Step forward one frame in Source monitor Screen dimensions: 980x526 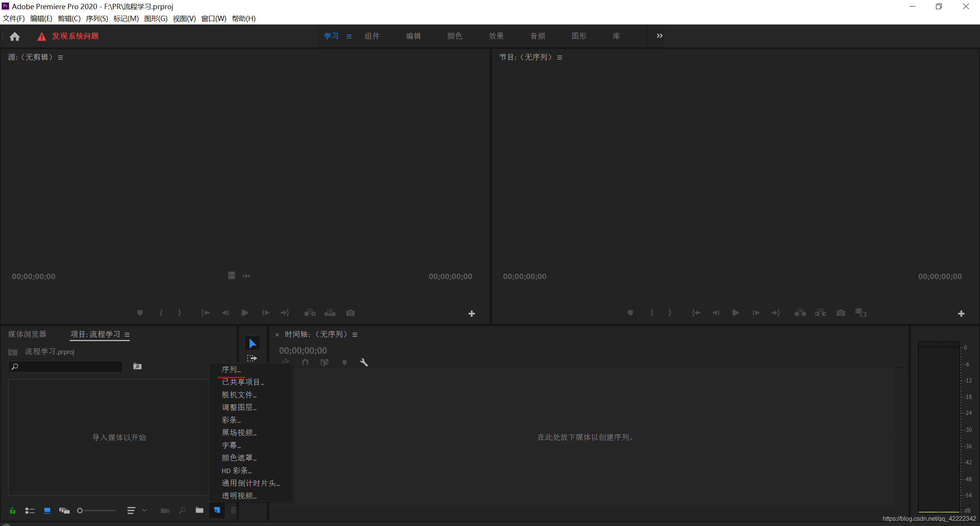click(x=266, y=313)
